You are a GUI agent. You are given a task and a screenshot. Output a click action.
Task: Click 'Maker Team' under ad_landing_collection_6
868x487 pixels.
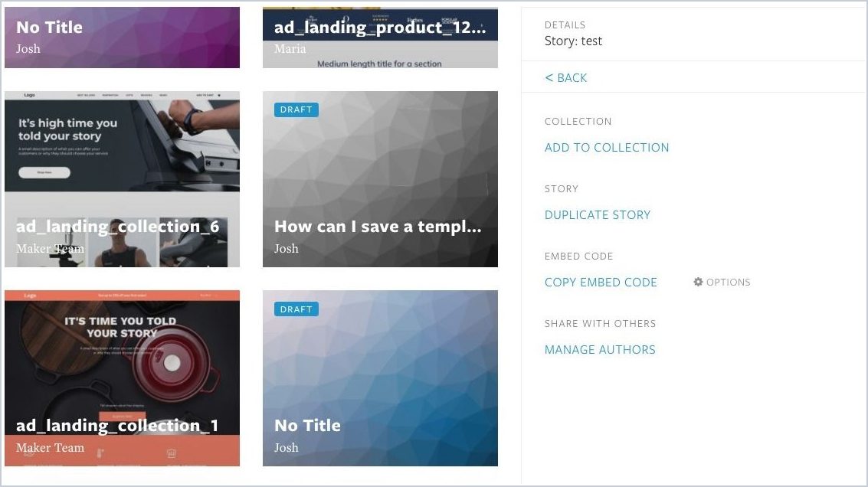(x=51, y=249)
